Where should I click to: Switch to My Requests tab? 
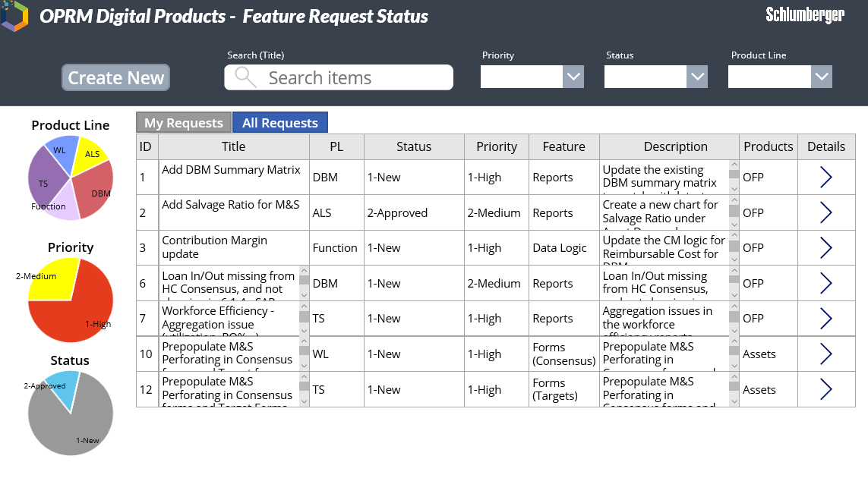tap(184, 123)
